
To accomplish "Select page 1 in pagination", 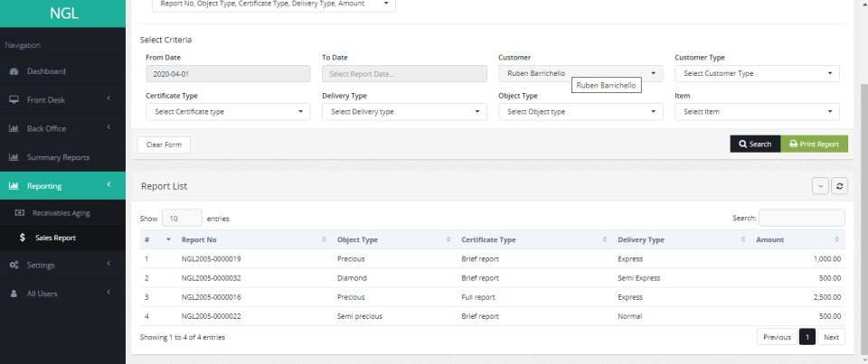I will [807, 337].
